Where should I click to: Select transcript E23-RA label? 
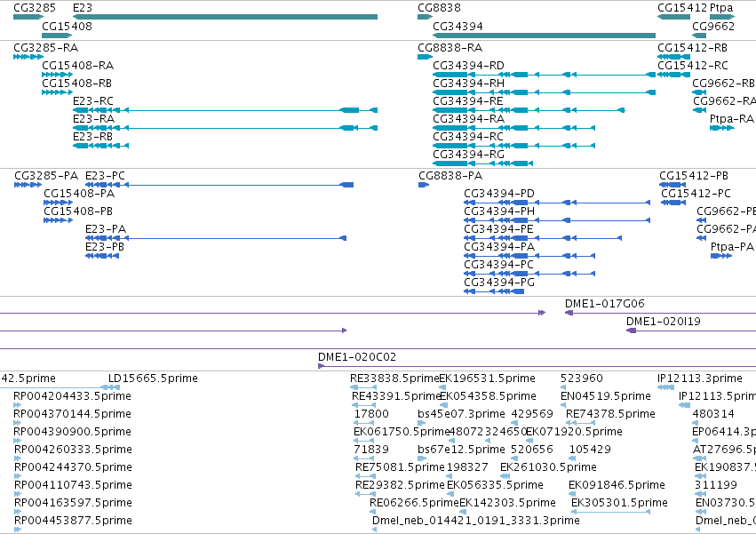93,119
